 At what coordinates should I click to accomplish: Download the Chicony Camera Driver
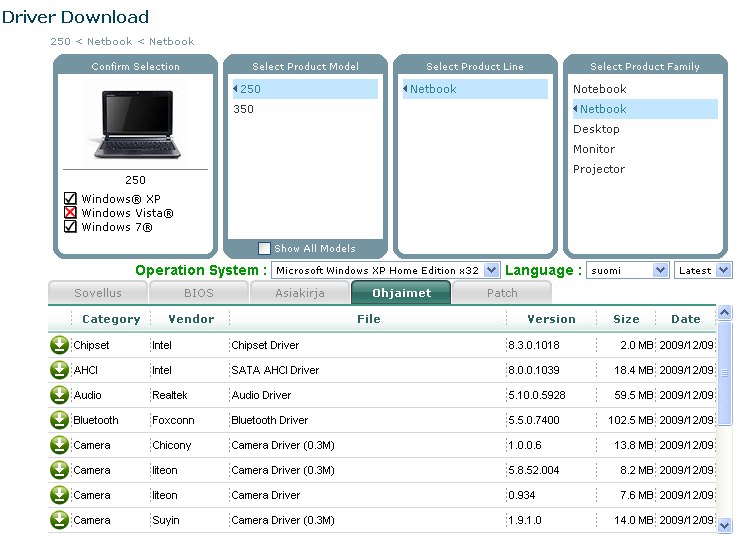pyautogui.click(x=59, y=445)
